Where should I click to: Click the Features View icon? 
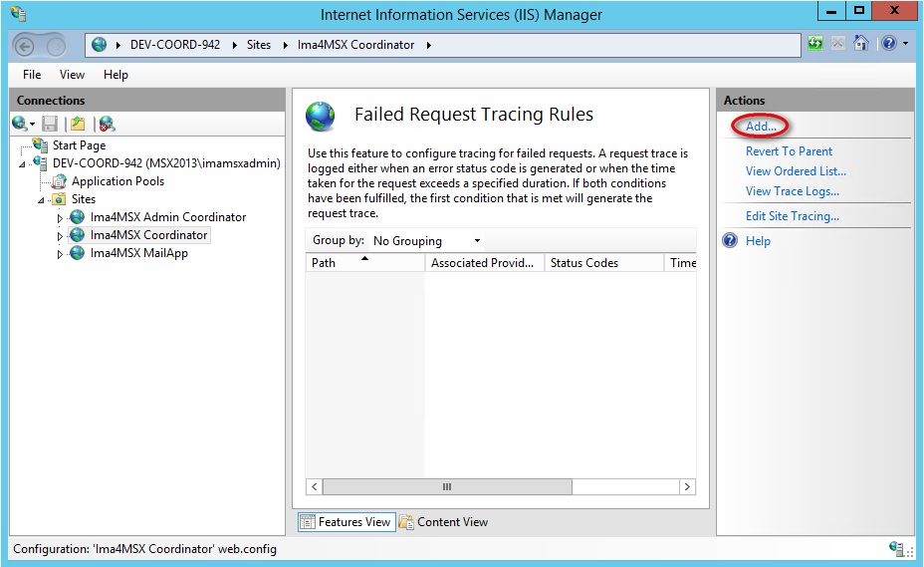308,521
